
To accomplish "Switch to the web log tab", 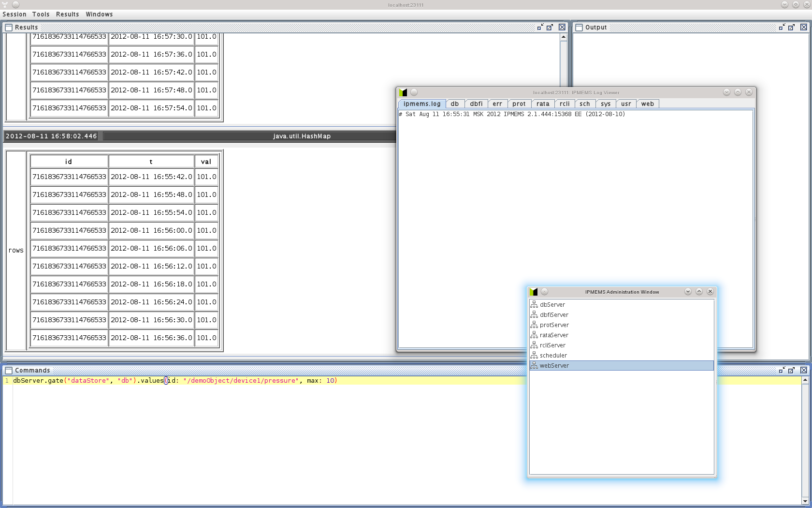I will [648, 104].
